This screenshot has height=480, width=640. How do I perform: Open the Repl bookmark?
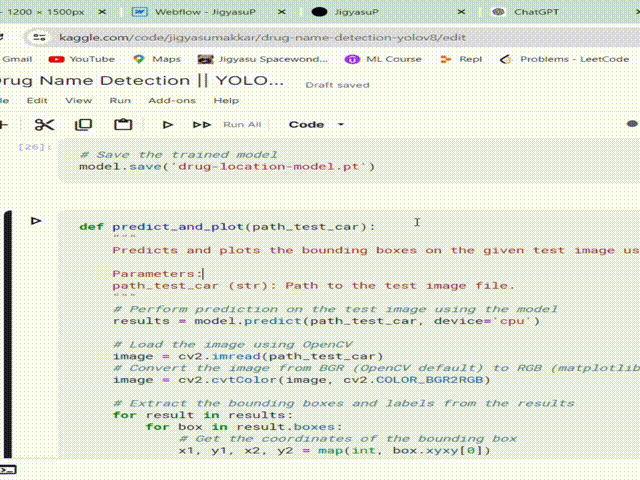461,59
